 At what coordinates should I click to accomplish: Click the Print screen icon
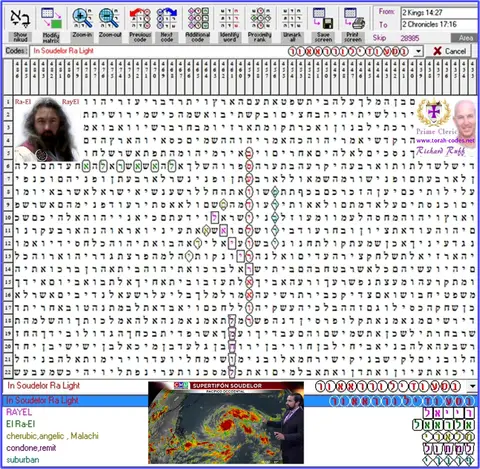[353, 25]
